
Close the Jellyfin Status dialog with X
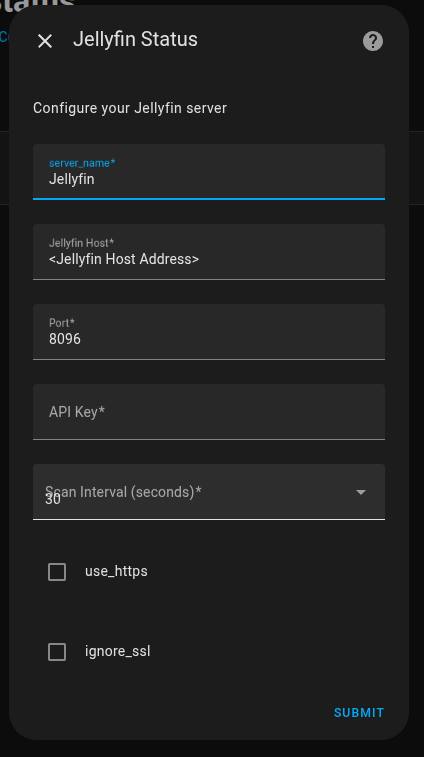(45, 41)
